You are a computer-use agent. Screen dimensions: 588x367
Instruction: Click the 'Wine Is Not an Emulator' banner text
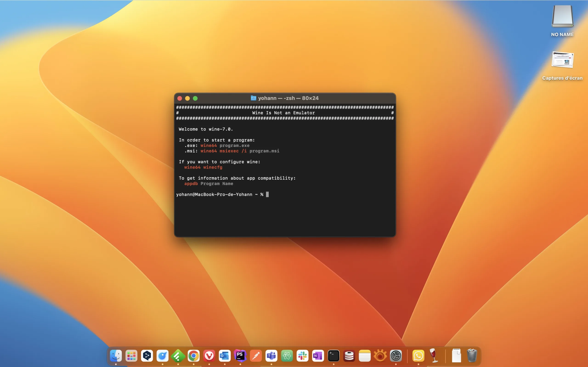(x=283, y=113)
